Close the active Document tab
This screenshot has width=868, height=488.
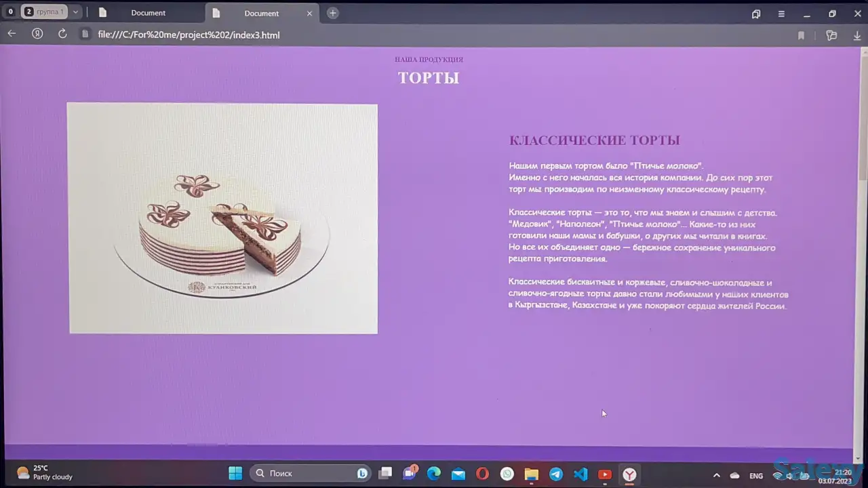pyautogui.click(x=310, y=13)
